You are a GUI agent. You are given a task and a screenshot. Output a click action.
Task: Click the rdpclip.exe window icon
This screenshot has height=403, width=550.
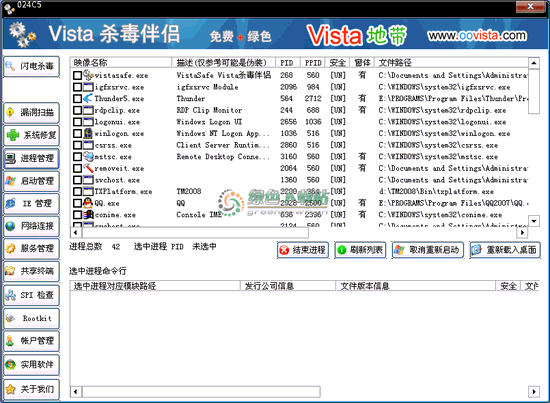point(88,110)
